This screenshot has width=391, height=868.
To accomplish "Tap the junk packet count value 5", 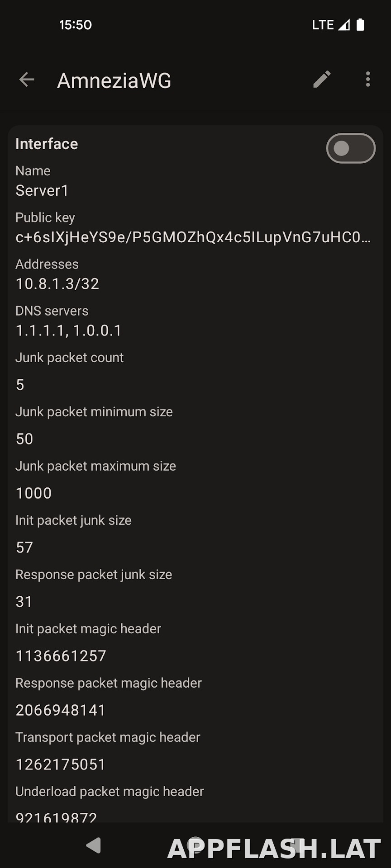I will [x=20, y=385].
